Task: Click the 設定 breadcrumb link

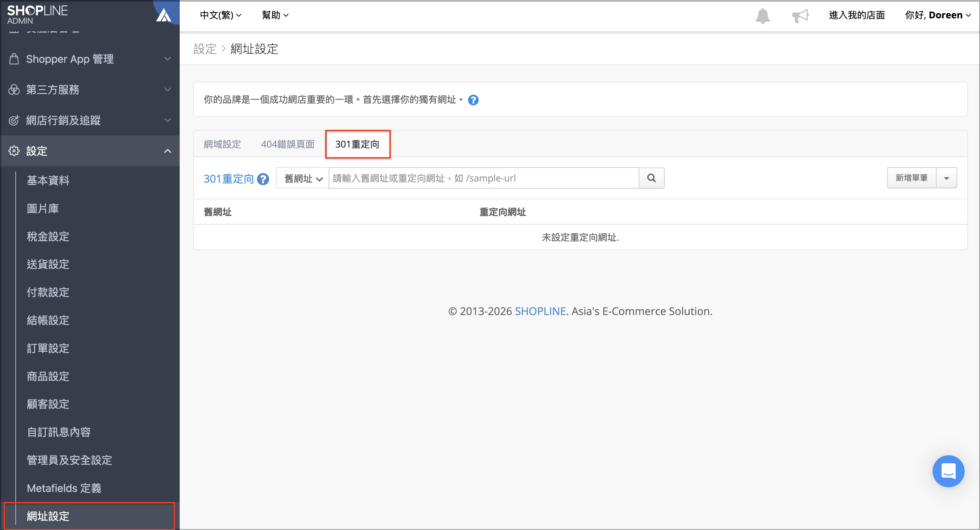Action: click(205, 49)
